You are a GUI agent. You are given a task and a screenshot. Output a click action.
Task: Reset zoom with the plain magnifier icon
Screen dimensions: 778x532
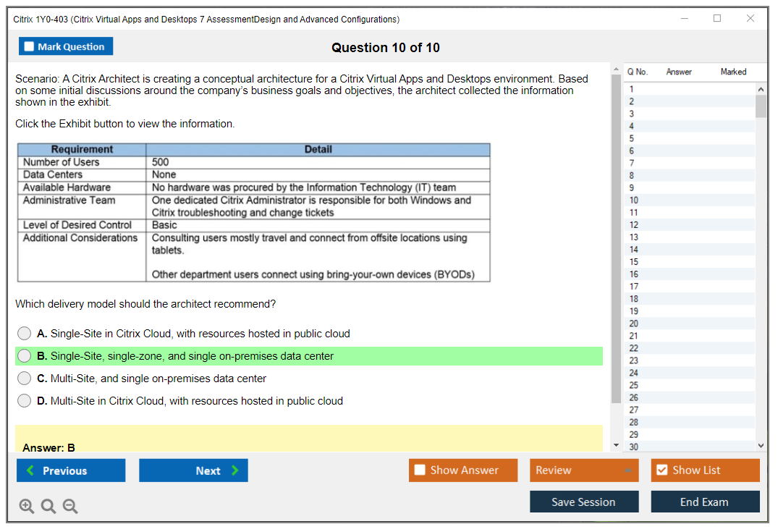click(48, 507)
